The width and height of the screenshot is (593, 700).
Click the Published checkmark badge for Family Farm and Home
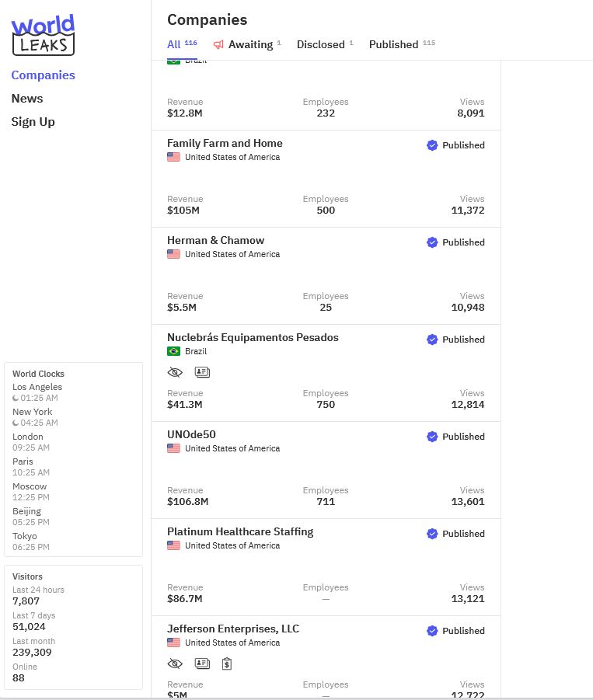(432, 145)
